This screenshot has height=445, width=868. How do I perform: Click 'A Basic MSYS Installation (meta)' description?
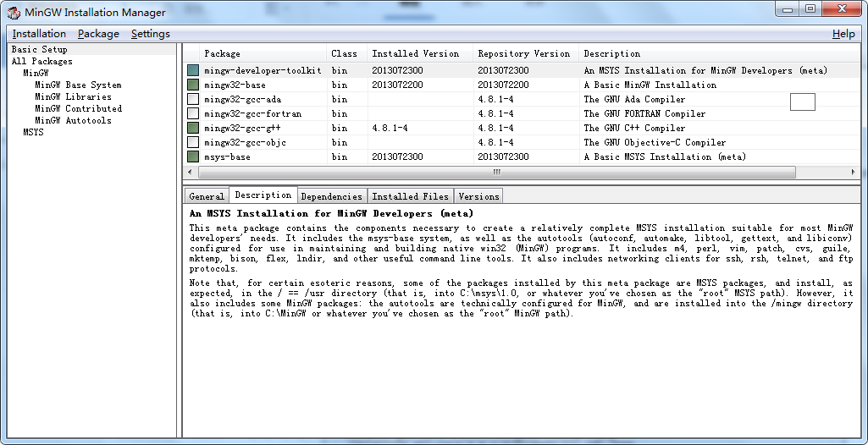(665, 157)
